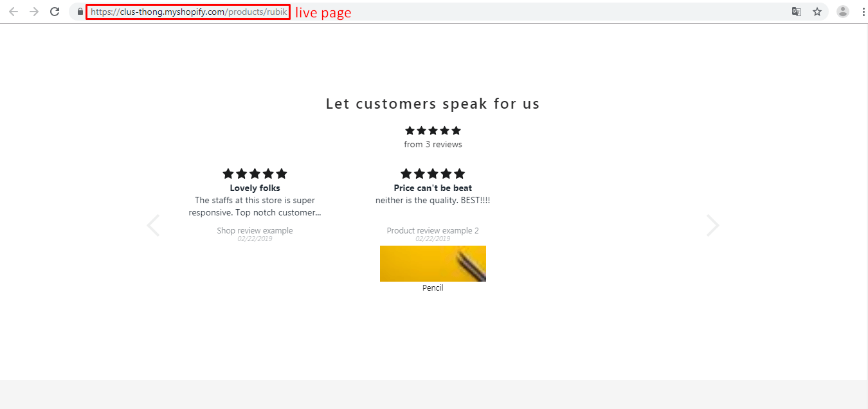Screen dimensions: 868x409
Task: Show previous reviews with left carousel arrow
Action: click(x=153, y=226)
